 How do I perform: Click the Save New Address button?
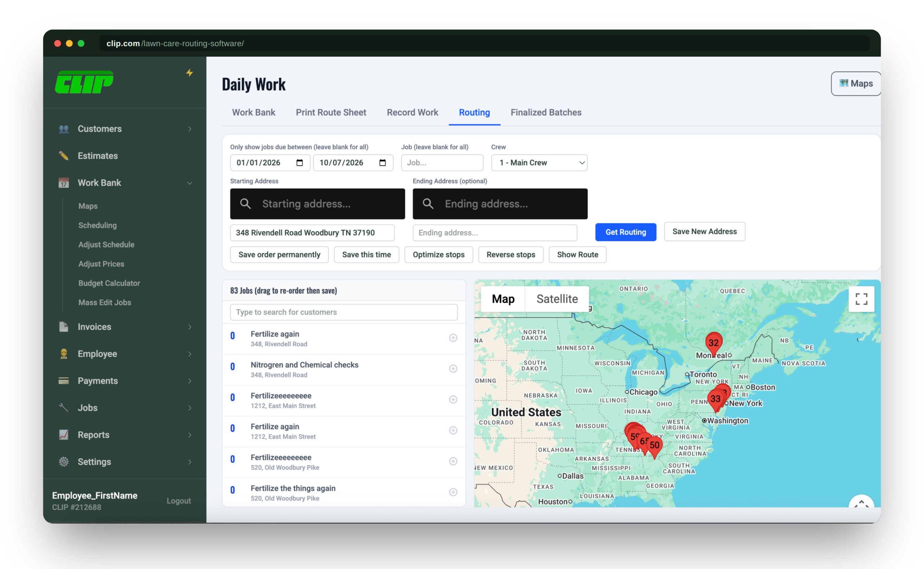[x=705, y=231]
